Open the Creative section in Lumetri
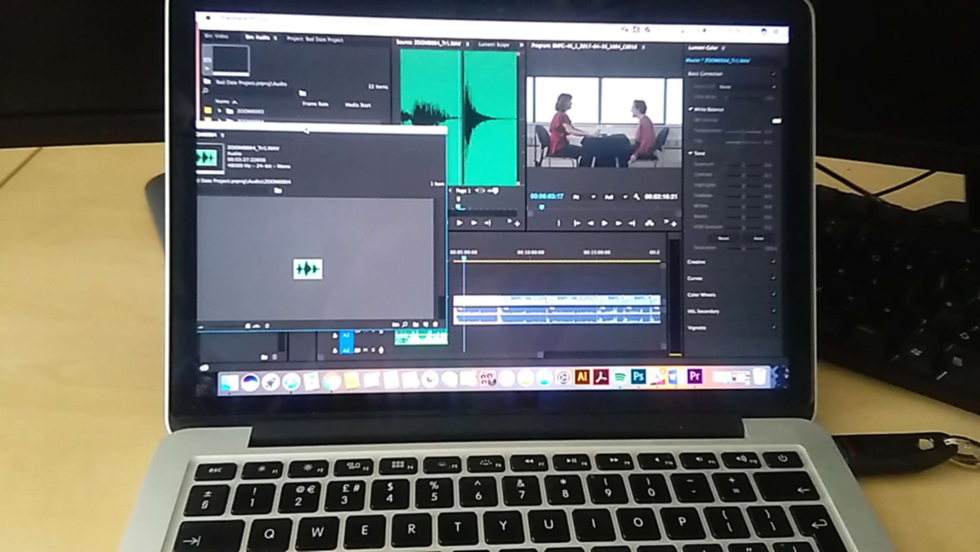The width and height of the screenshot is (980, 552). (696, 262)
